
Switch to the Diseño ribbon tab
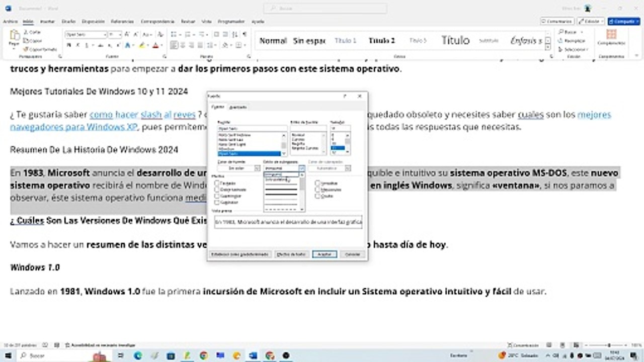[68, 22]
